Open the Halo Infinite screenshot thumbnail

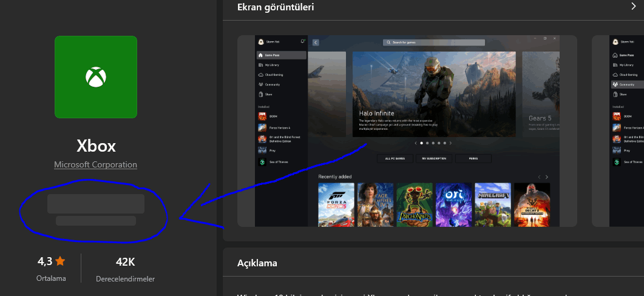pyautogui.click(x=407, y=131)
